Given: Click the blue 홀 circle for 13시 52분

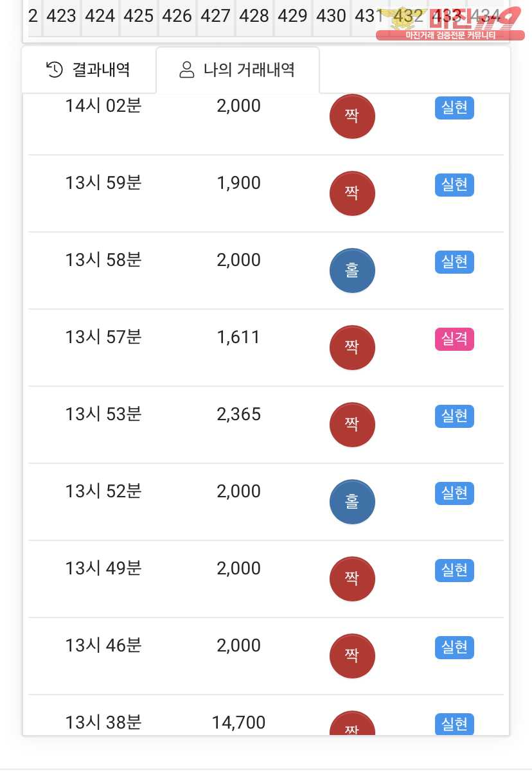Looking at the screenshot, I should coord(351,502).
